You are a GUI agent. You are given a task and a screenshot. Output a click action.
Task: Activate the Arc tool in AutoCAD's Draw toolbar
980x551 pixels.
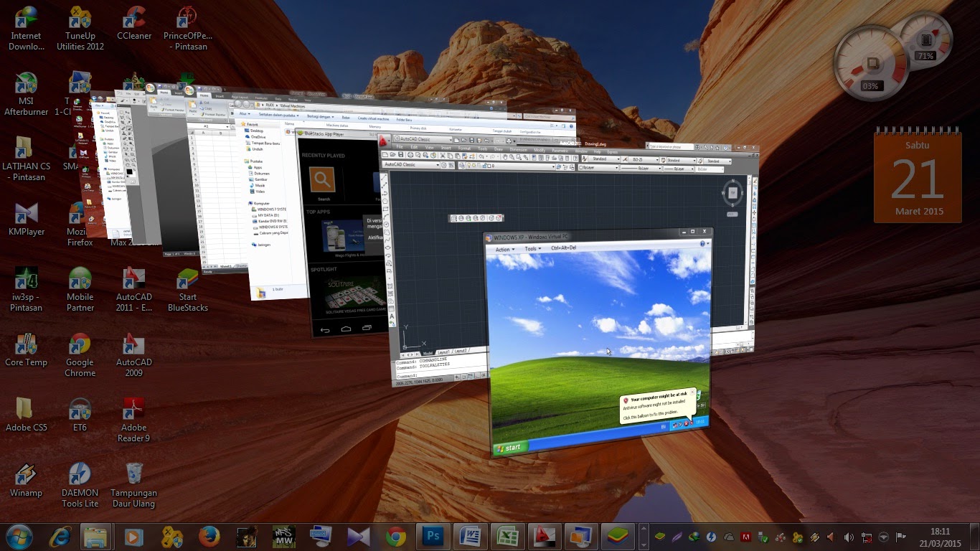pos(385,217)
